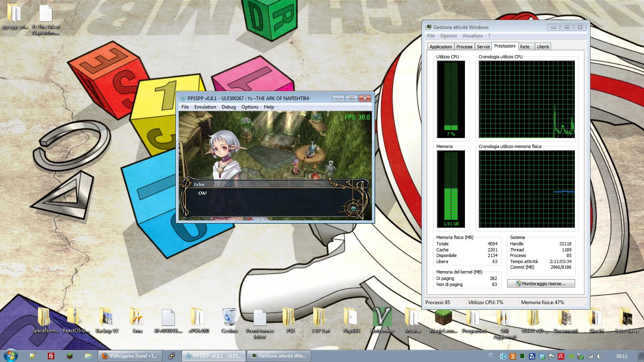Image resolution: width=644 pixels, height=362 pixels.
Task: Click the Avira antivirus tray icon
Action: coord(561,356)
